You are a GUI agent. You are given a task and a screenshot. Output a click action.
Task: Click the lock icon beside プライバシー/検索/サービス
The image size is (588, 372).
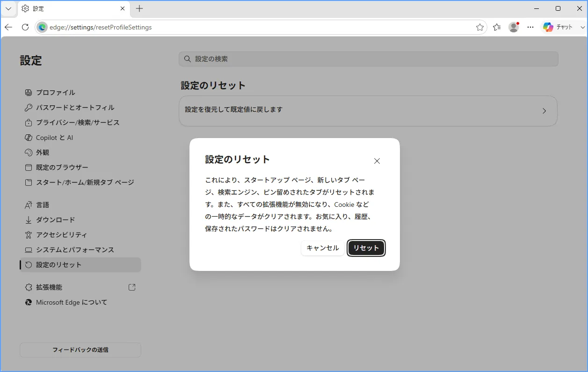[29, 123]
